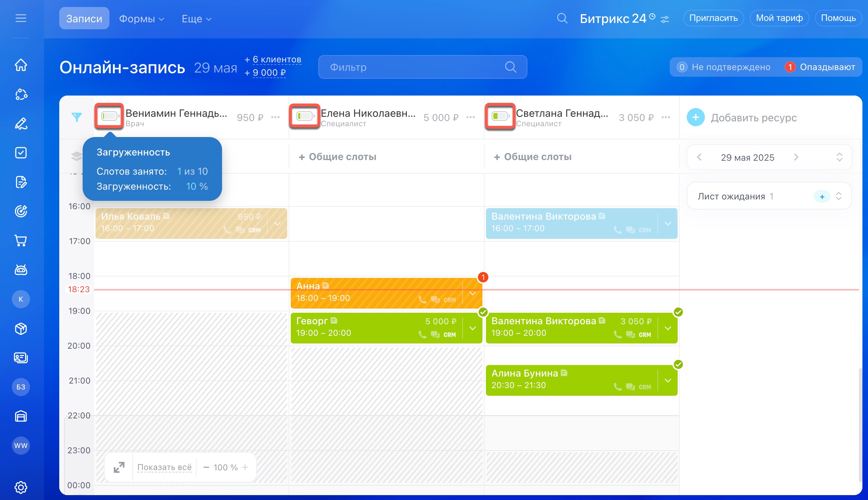Viewport: 868px width, 500px height.
Task: Click the search magnifier in top bar
Action: [x=562, y=18]
